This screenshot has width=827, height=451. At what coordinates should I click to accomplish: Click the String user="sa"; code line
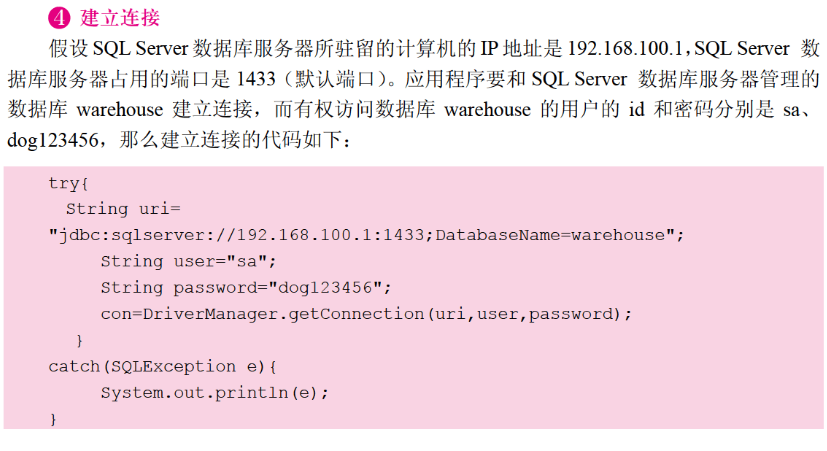click(187, 261)
